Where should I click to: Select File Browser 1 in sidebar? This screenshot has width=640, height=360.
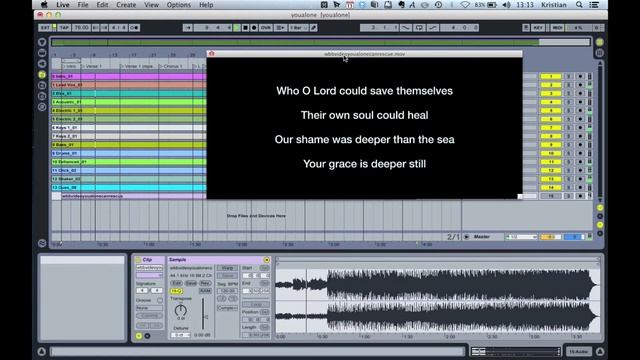[42, 75]
